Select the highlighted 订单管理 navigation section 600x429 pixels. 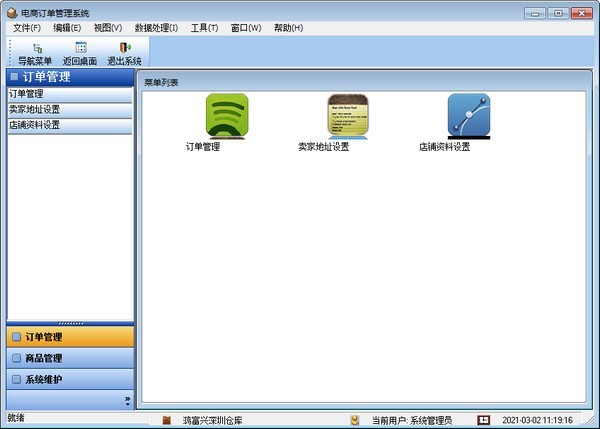[70, 337]
